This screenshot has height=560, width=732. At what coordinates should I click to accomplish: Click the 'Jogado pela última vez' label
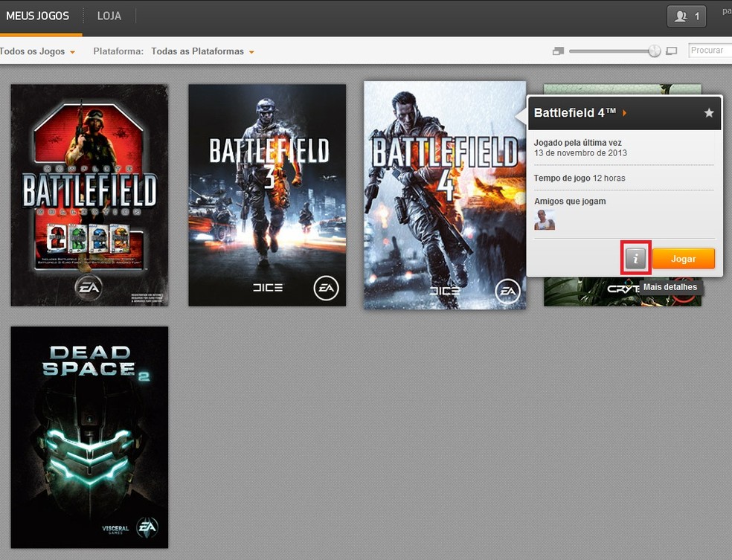click(x=577, y=143)
